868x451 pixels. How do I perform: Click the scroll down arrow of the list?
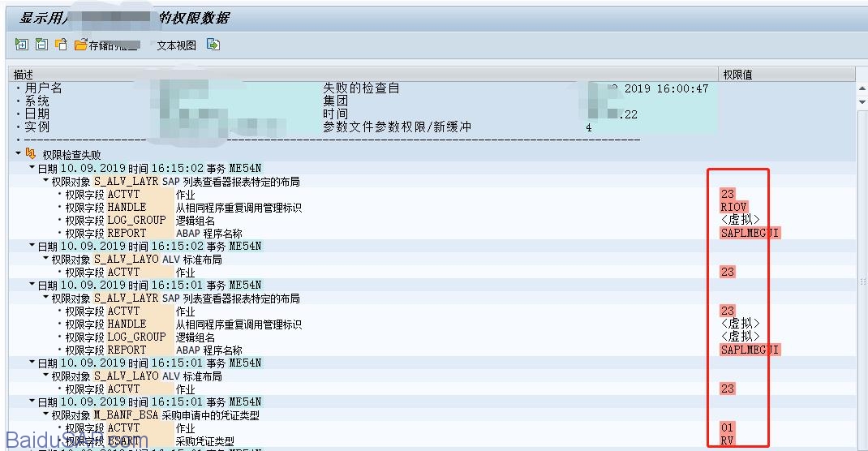pos(862,102)
